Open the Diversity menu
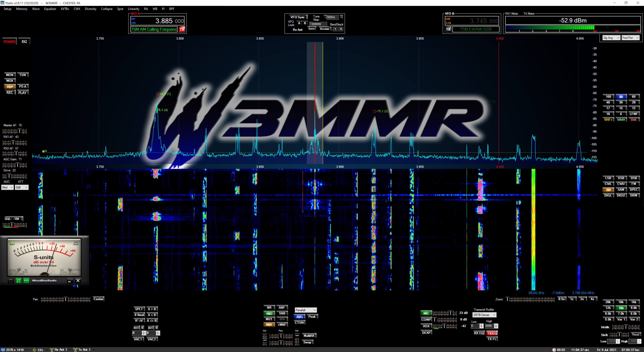Screen dimensions: 644x352 (x=91, y=9)
